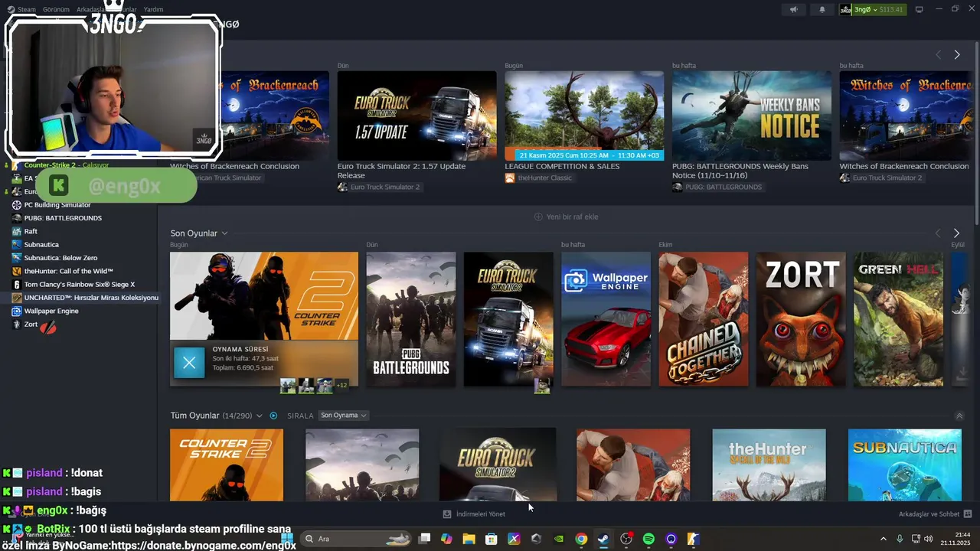This screenshot has width=980, height=551.
Task: Open PUBG Battlegrounds recent game cover
Action: pyautogui.click(x=411, y=319)
